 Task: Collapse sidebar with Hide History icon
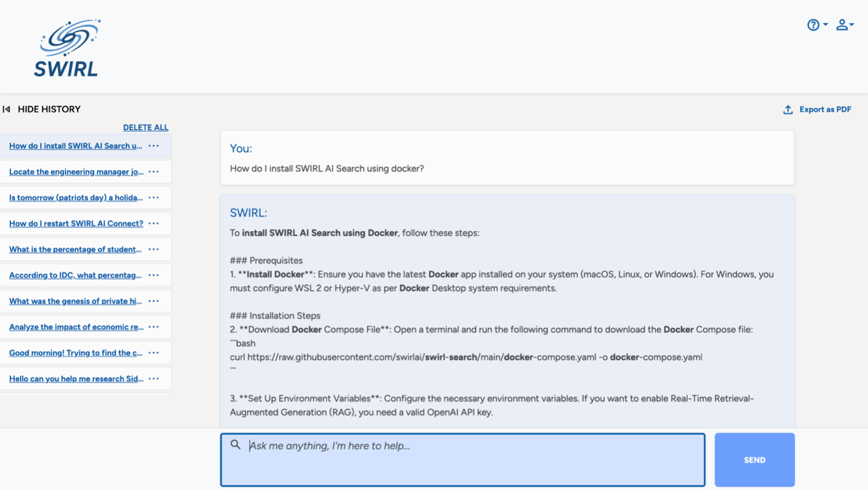[7, 109]
